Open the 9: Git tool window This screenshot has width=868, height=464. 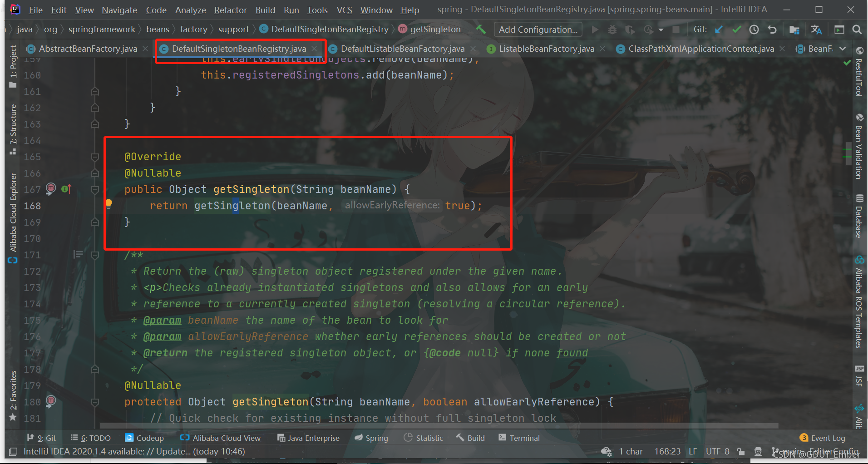click(41, 438)
